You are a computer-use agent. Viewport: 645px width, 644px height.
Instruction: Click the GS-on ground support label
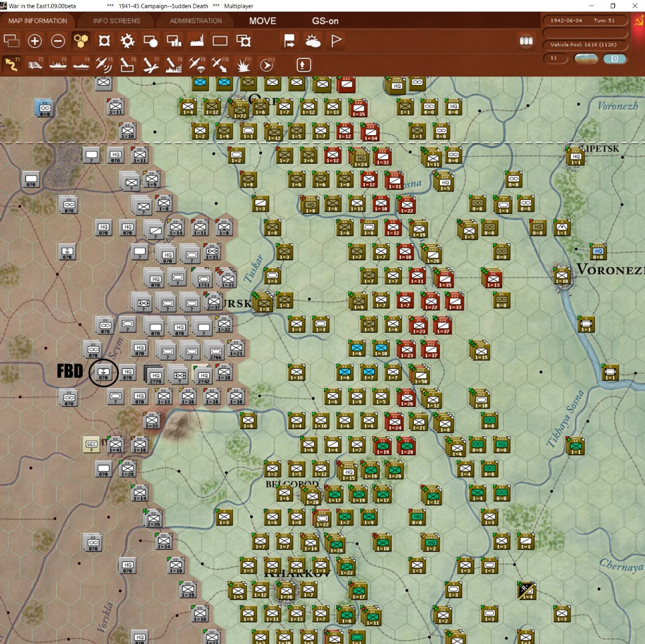(x=325, y=21)
